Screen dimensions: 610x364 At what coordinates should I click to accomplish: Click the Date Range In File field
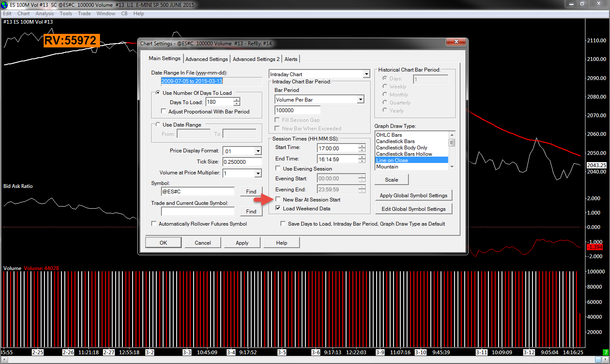211,81
